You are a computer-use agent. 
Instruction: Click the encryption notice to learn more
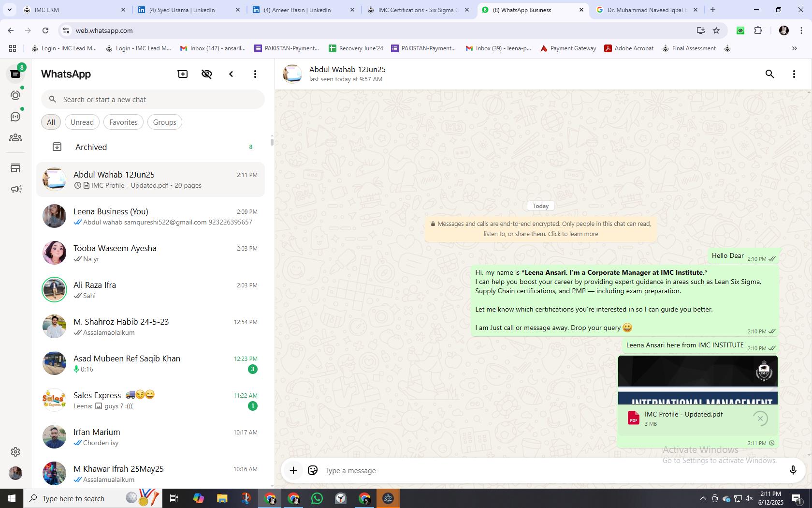tap(540, 229)
